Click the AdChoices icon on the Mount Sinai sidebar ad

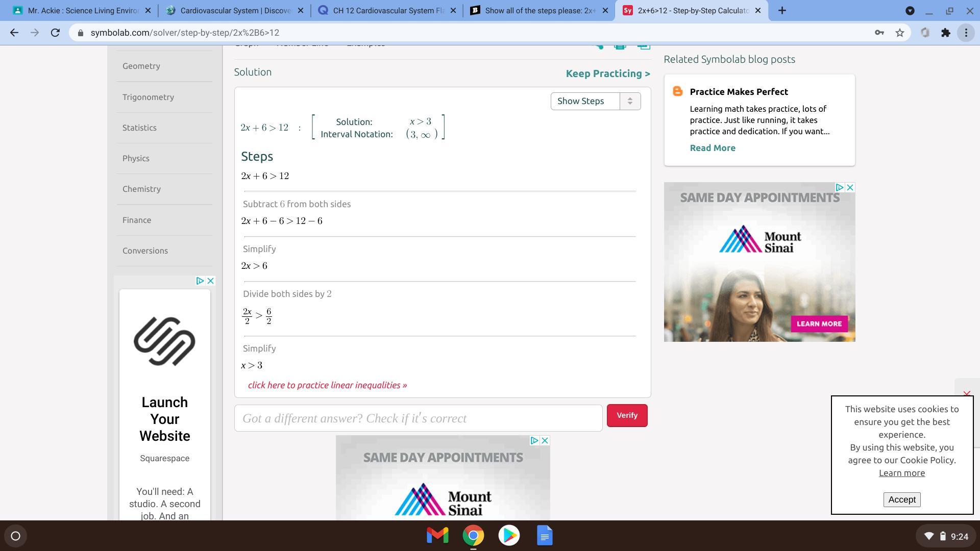pos(839,188)
